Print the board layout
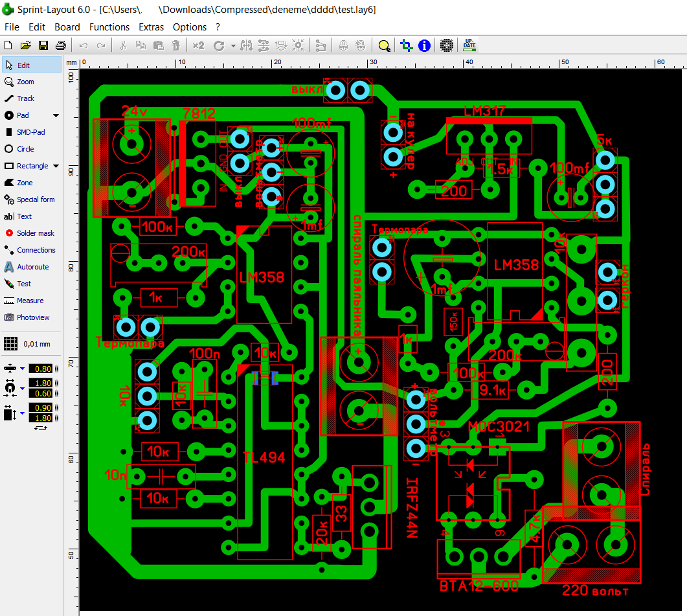The height and width of the screenshot is (616, 687). (61, 45)
